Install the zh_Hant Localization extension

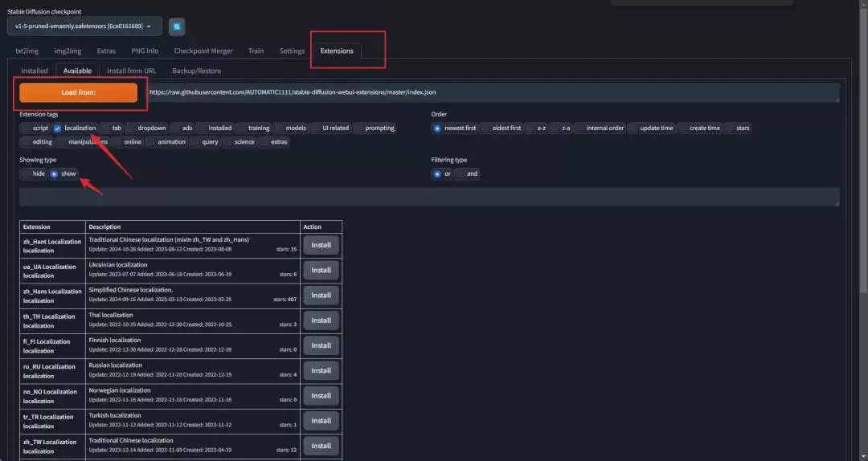(x=321, y=245)
